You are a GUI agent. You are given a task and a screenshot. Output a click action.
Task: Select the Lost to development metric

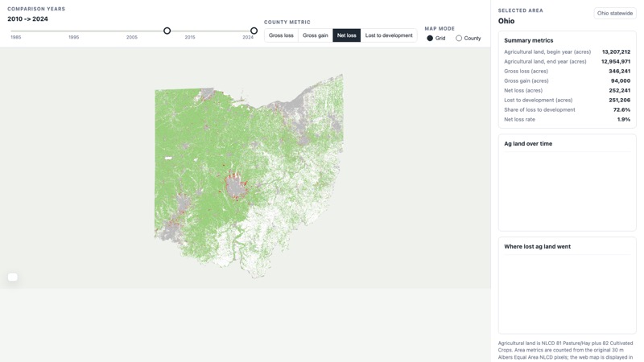[389, 35]
